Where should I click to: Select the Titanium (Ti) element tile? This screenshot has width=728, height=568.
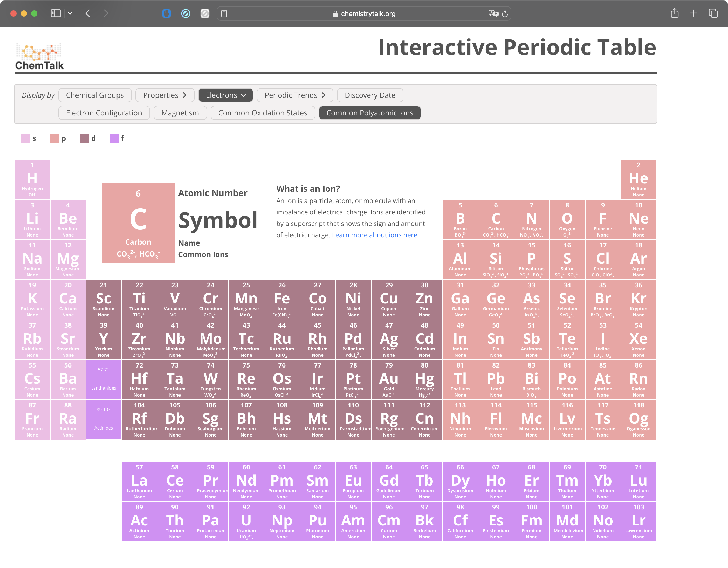[x=139, y=300]
